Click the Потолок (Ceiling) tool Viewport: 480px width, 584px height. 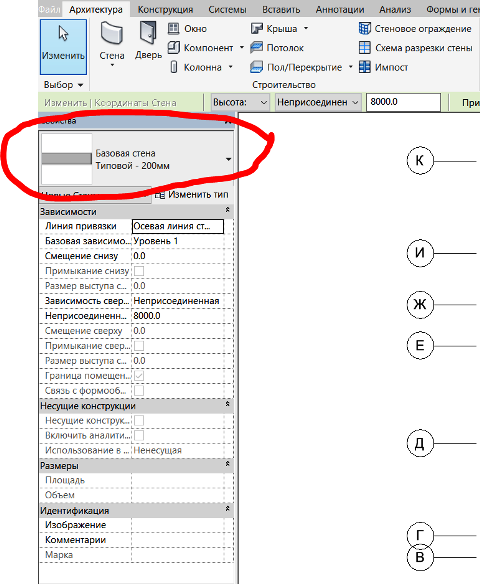point(277,48)
